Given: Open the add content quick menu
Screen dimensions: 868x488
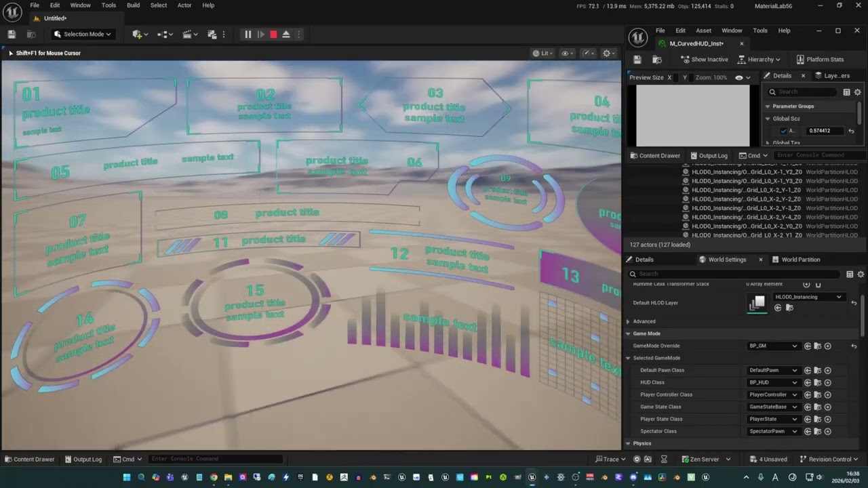Looking at the screenshot, I should 139,34.
